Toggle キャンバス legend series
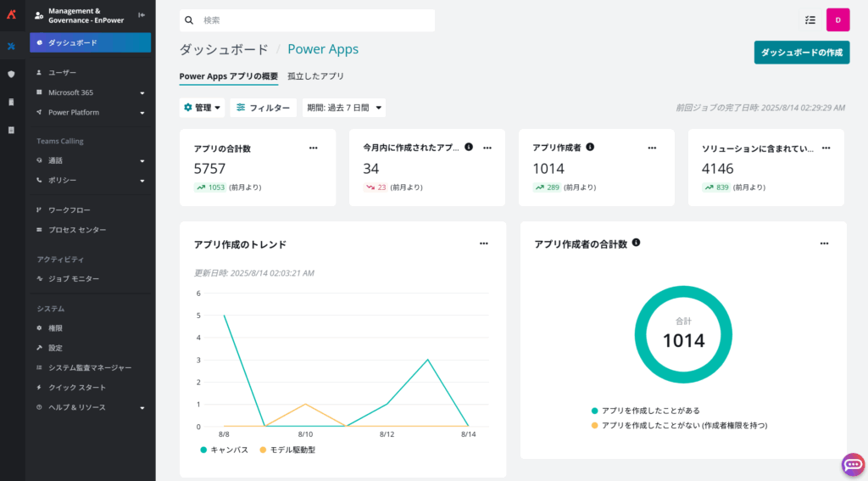868x481 pixels. click(224, 450)
